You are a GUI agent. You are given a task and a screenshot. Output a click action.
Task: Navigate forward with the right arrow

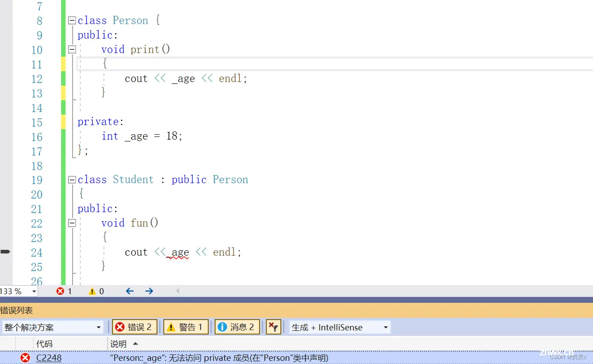click(x=149, y=291)
